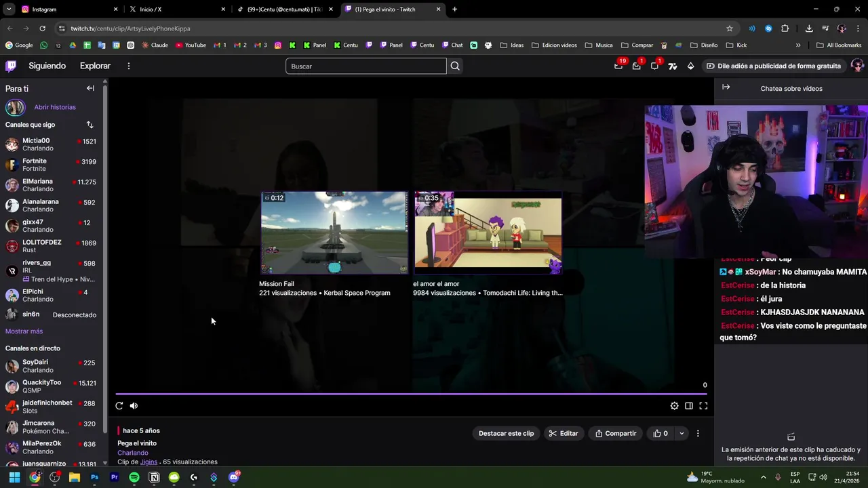868x488 pixels.
Task: Open the notifications inbox with badge 1
Action: 637,66
